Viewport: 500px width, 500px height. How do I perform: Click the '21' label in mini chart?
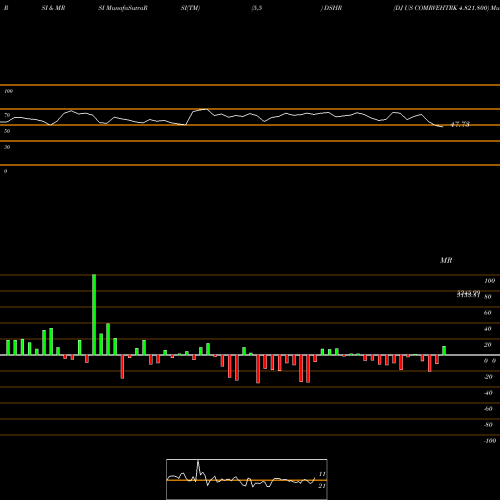click(x=322, y=486)
